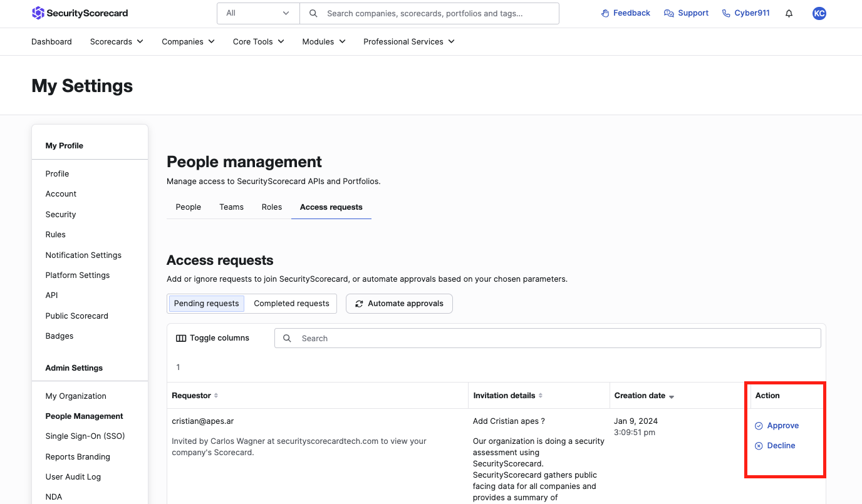862x504 pixels.
Task: Open Account settings in sidebar
Action: pyautogui.click(x=61, y=194)
